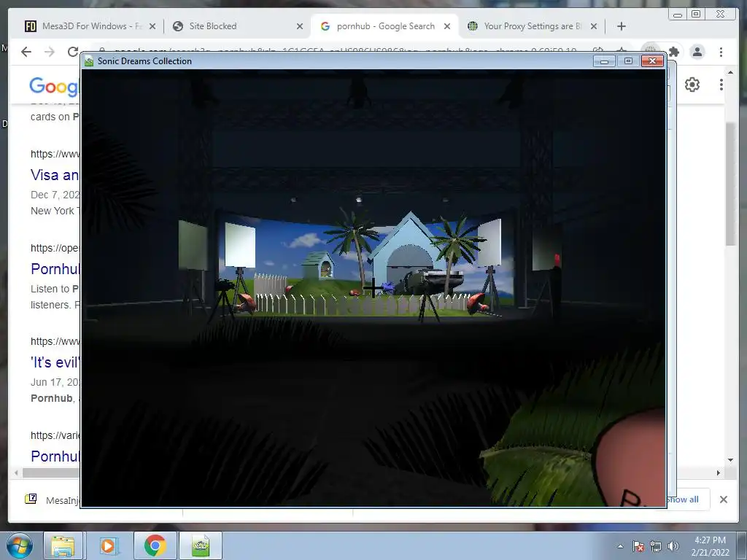Close the Your Proxy Settings tab

point(594,27)
